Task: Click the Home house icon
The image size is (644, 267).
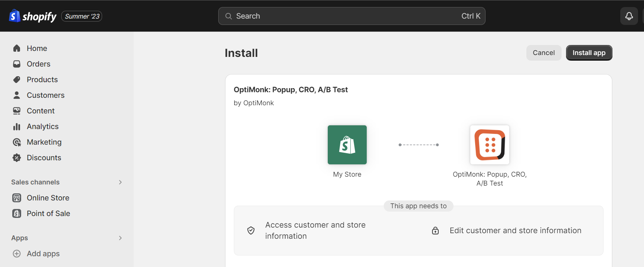Action: pos(17,48)
